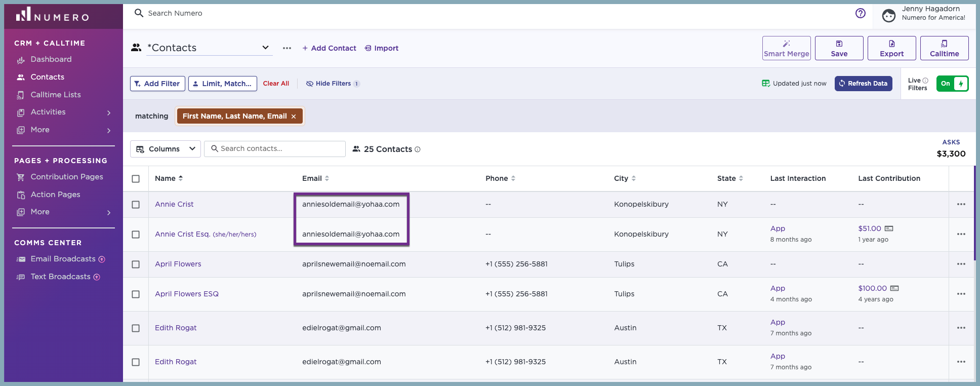The height and width of the screenshot is (386, 980).
Task: Open the App interaction link for April Flowers ESQ
Action: click(x=778, y=288)
